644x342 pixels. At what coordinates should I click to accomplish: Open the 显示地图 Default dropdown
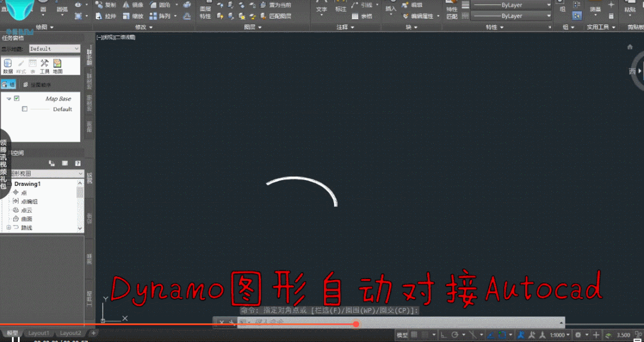click(54, 48)
